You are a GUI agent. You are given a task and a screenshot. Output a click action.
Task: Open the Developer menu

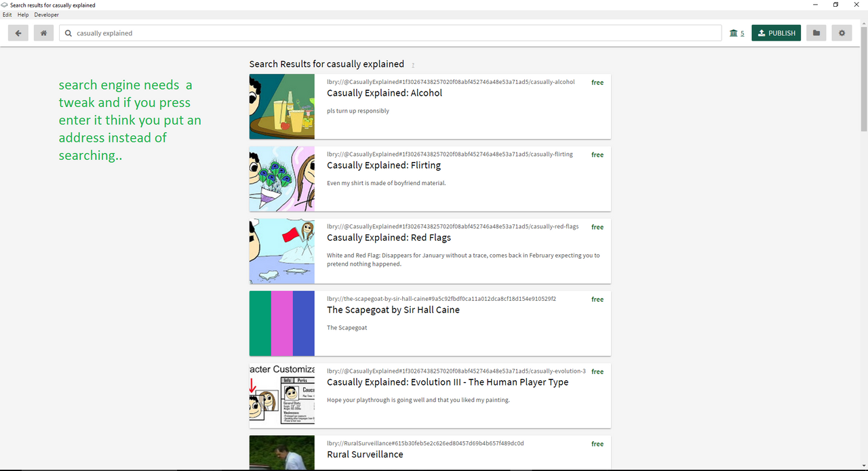pyautogui.click(x=47, y=15)
